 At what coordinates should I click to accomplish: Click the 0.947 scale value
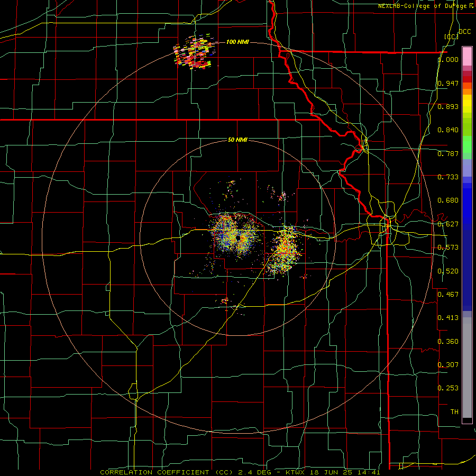tap(448, 83)
